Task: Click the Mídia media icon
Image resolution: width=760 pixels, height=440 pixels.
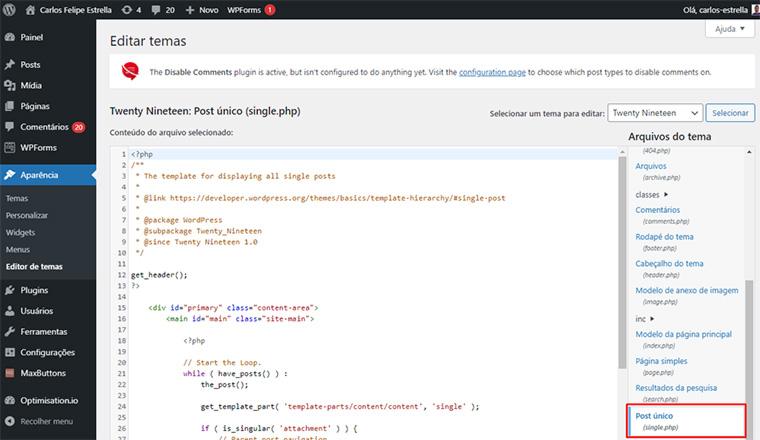Action: pyautogui.click(x=10, y=85)
